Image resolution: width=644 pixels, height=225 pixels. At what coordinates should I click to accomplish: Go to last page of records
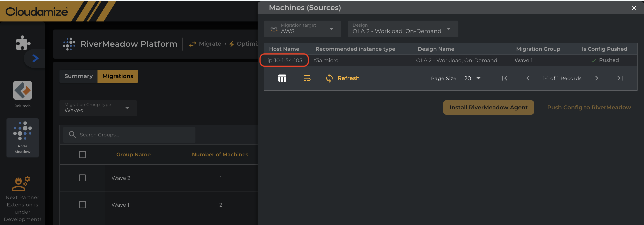pos(620,78)
